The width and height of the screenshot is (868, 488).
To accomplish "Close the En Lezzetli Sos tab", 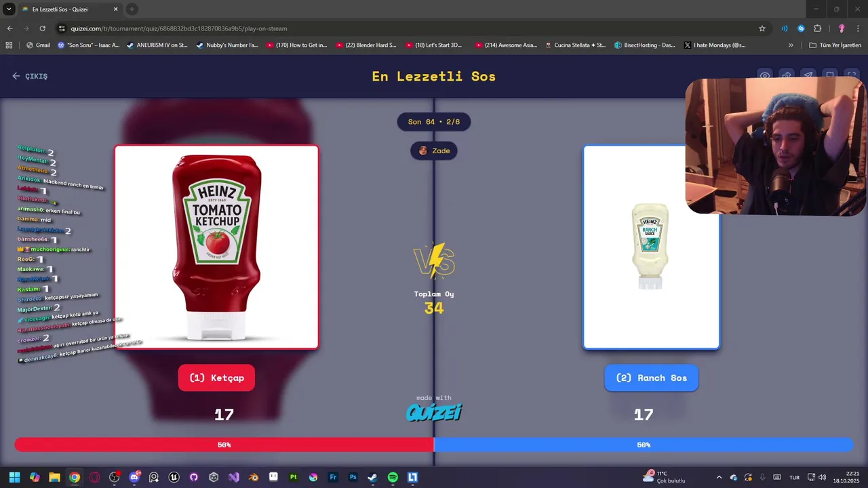I will click(x=115, y=9).
